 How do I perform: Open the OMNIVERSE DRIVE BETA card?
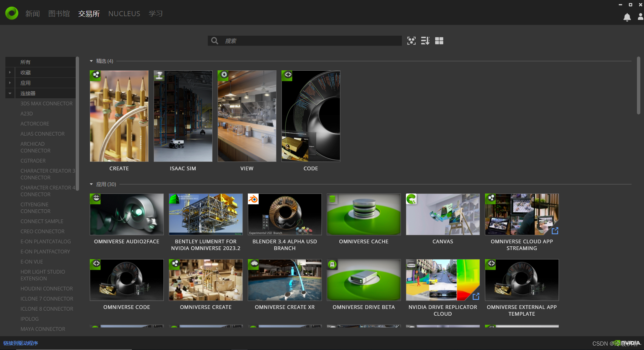tap(364, 280)
